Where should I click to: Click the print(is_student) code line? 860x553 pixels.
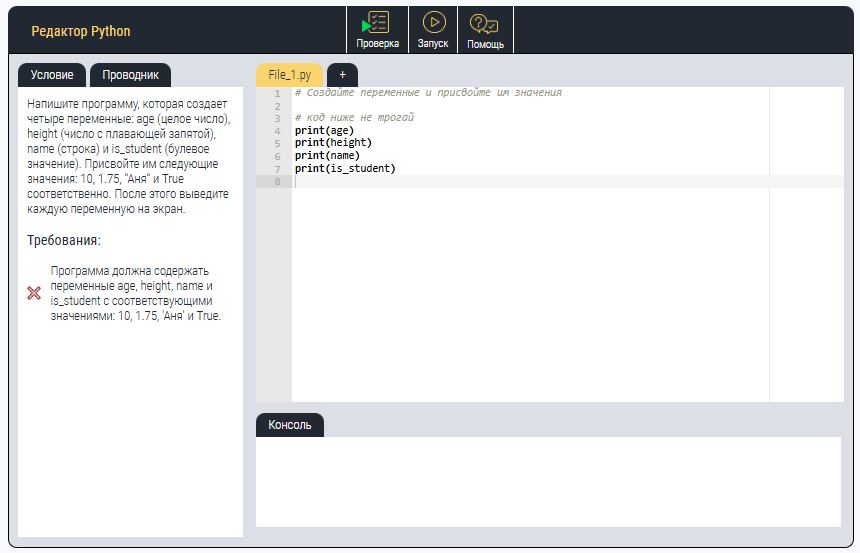(x=345, y=168)
